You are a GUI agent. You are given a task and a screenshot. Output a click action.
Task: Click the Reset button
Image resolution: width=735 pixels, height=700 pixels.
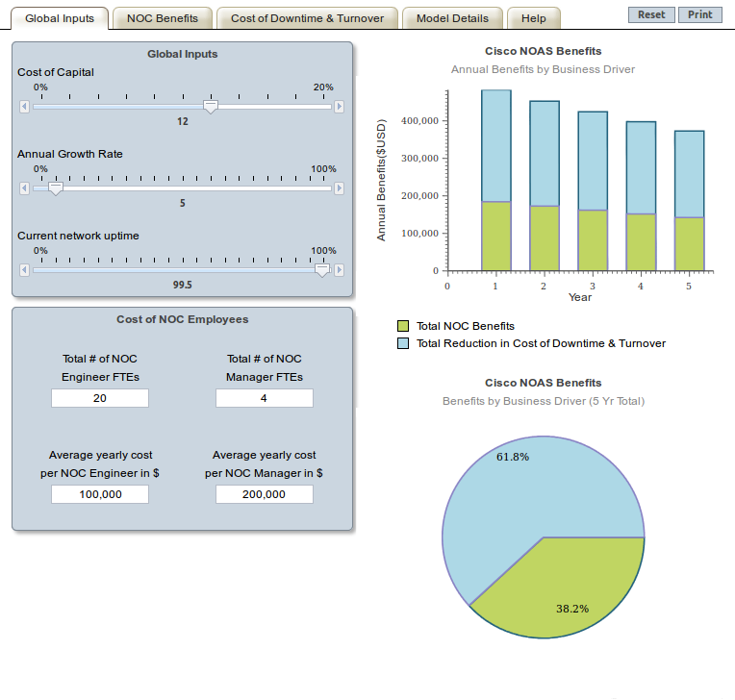(x=651, y=14)
